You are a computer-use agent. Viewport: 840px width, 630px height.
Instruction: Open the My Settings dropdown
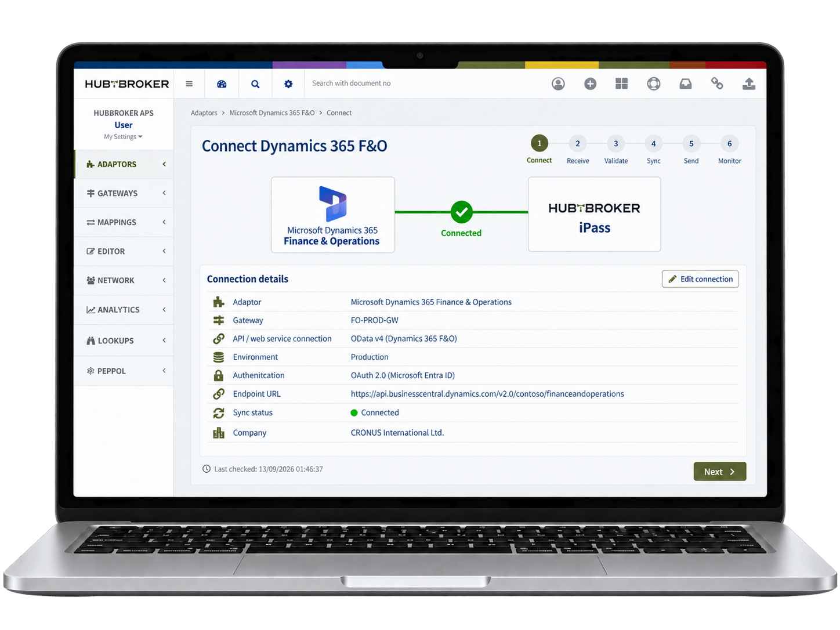pyautogui.click(x=123, y=137)
